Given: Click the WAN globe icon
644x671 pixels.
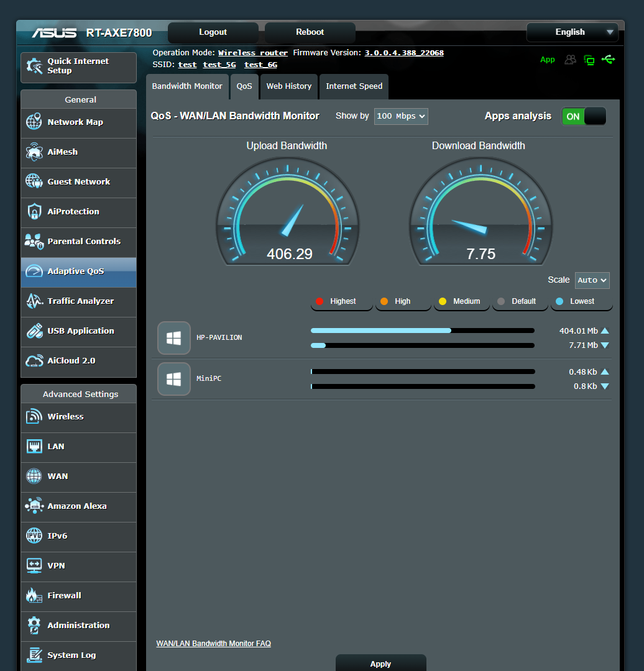Looking at the screenshot, I should [34, 476].
